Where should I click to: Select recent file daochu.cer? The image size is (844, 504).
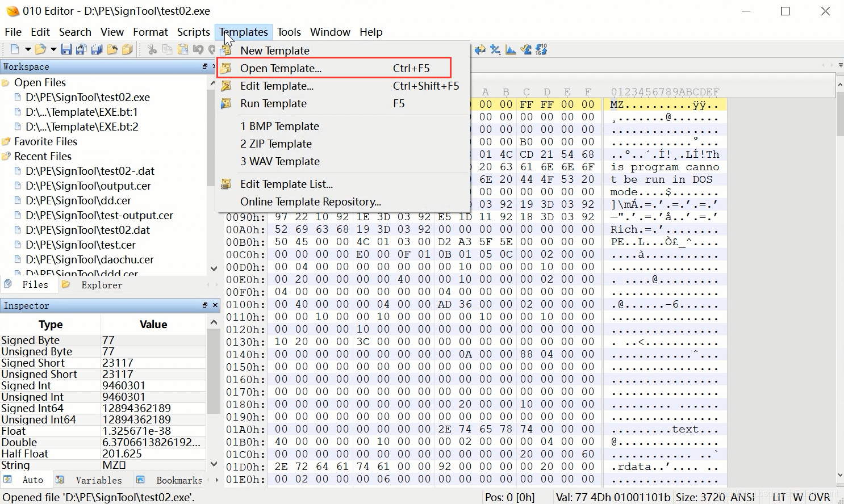click(x=90, y=259)
